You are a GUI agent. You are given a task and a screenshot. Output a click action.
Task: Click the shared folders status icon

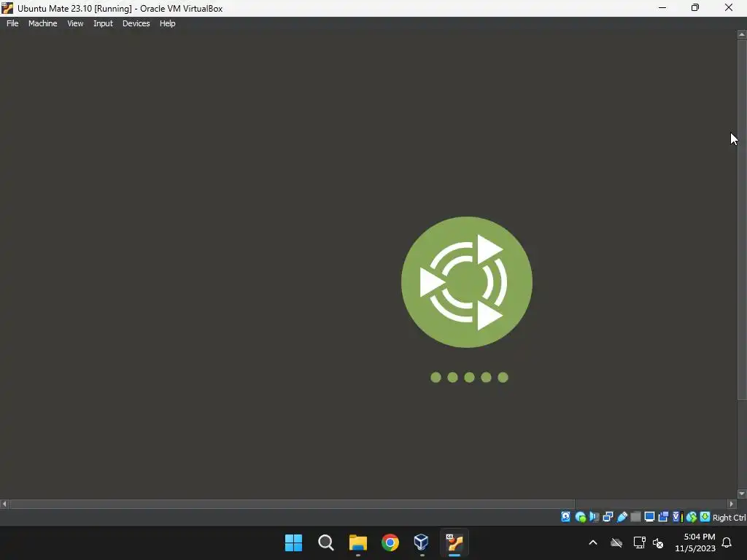[635, 517]
